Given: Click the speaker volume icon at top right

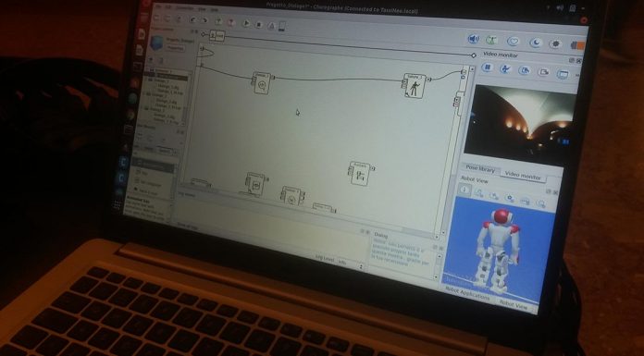Looking at the screenshot, I should [474, 39].
